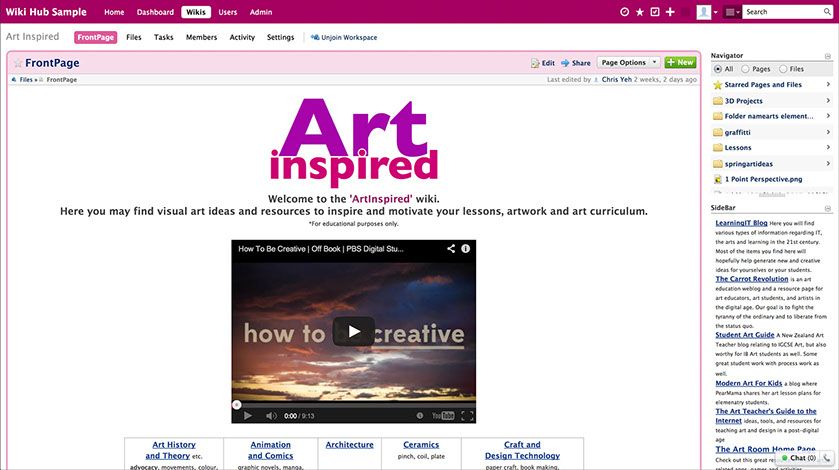Click the green New button
Screen dimensions: 839x470
(680, 62)
